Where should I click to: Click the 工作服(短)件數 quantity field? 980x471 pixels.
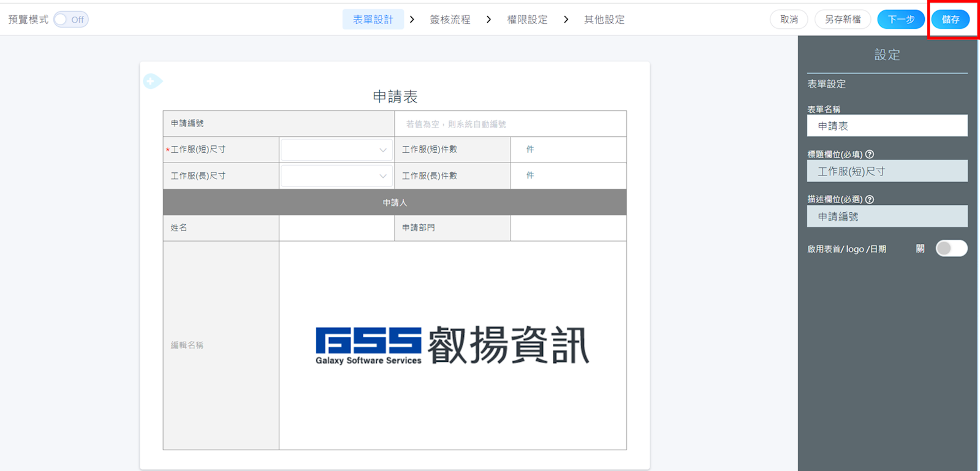pyautogui.click(x=569, y=150)
